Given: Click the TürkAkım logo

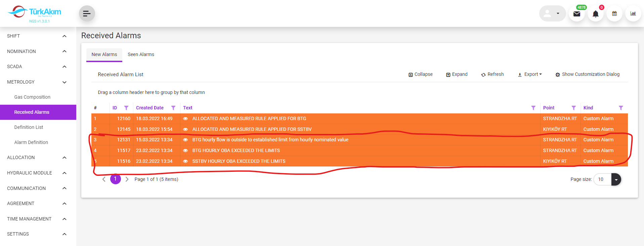Looking at the screenshot, I should [34, 12].
